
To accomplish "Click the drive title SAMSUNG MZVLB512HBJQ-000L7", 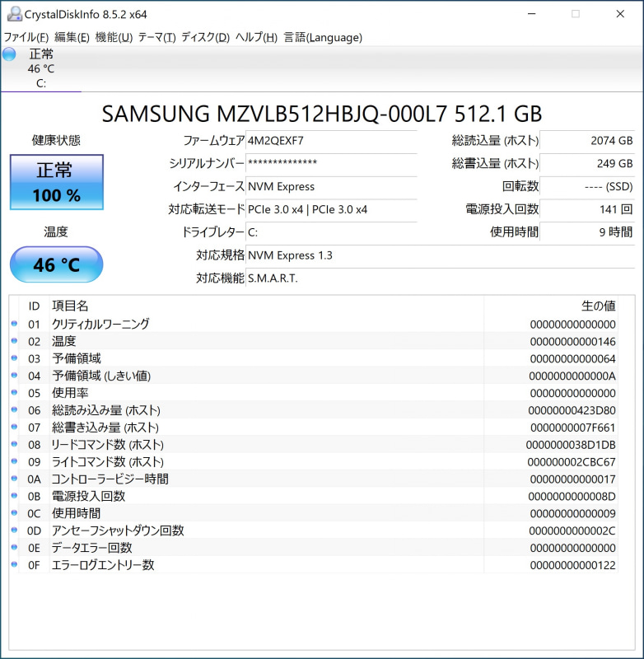I will pyautogui.click(x=322, y=114).
